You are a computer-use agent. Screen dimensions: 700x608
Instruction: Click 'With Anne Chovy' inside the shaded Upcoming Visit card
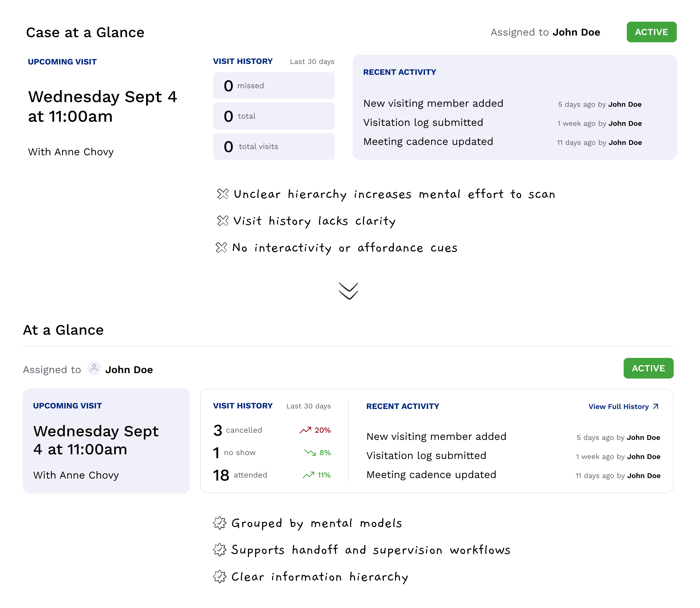click(76, 475)
